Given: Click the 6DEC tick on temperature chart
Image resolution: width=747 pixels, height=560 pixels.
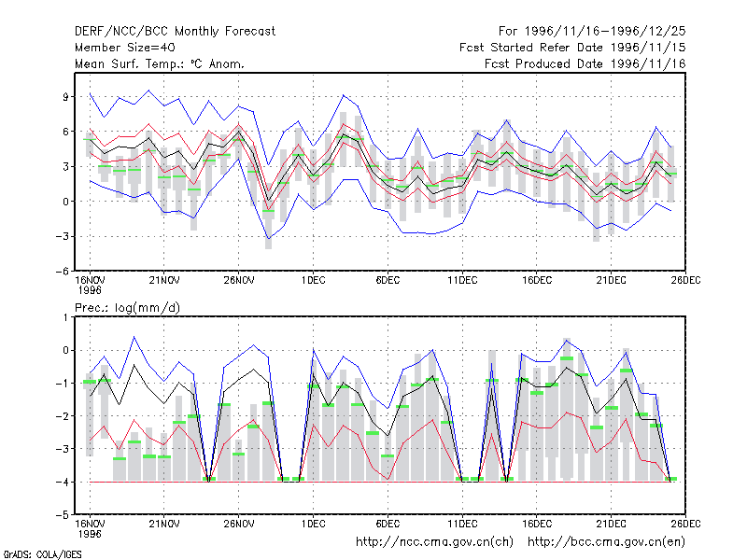Looking at the screenshot, I should click(388, 281).
